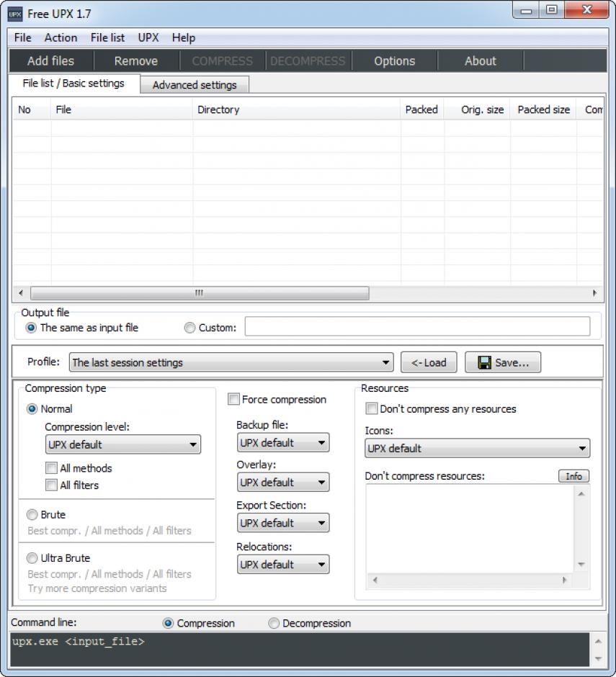Sort by the Packed column header
Screen dimensions: 616x677
(422, 109)
